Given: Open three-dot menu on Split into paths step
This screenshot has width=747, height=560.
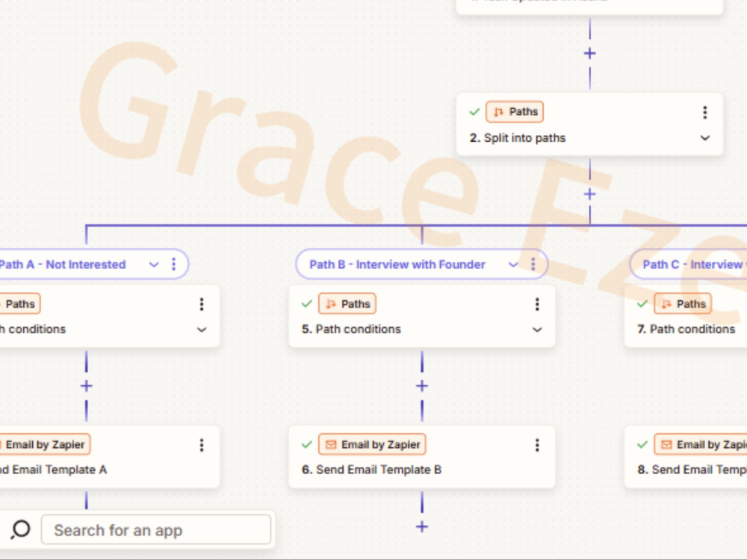Looking at the screenshot, I should pos(704,113).
